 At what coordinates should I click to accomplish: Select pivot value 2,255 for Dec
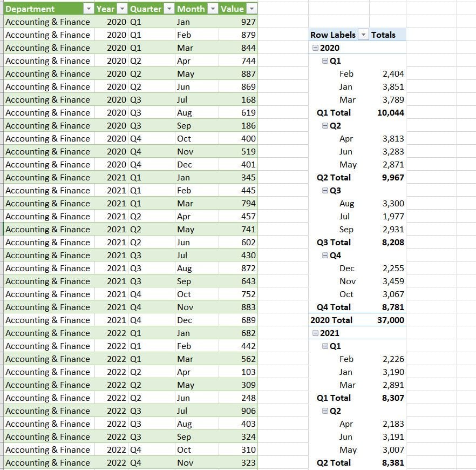tap(387, 268)
